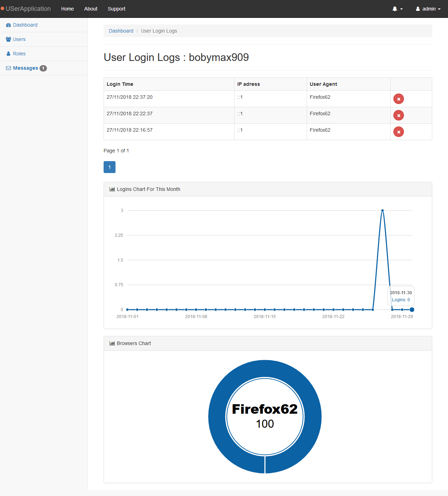Click the bar-chart icon beside Browsers Chart header
The image size is (448, 496).
(112, 343)
